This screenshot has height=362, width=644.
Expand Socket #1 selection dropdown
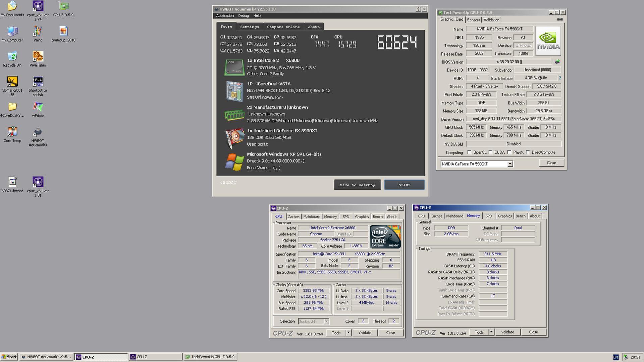(326, 321)
